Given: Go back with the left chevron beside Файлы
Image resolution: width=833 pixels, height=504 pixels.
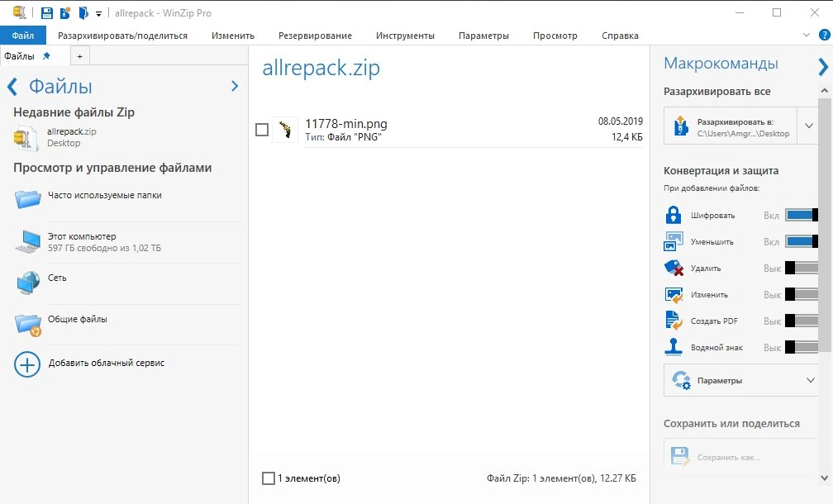Looking at the screenshot, I should click(12, 86).
